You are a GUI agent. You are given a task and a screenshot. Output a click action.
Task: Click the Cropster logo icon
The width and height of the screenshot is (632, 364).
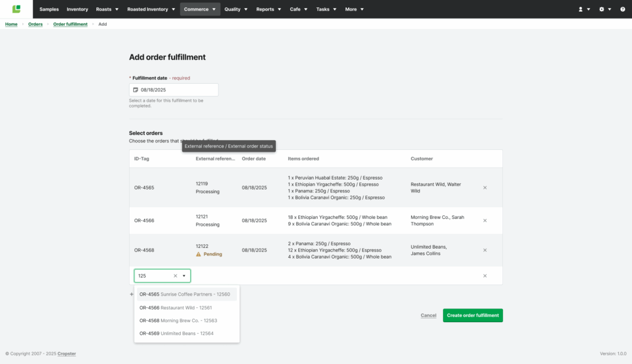click(x=16, y=9)
